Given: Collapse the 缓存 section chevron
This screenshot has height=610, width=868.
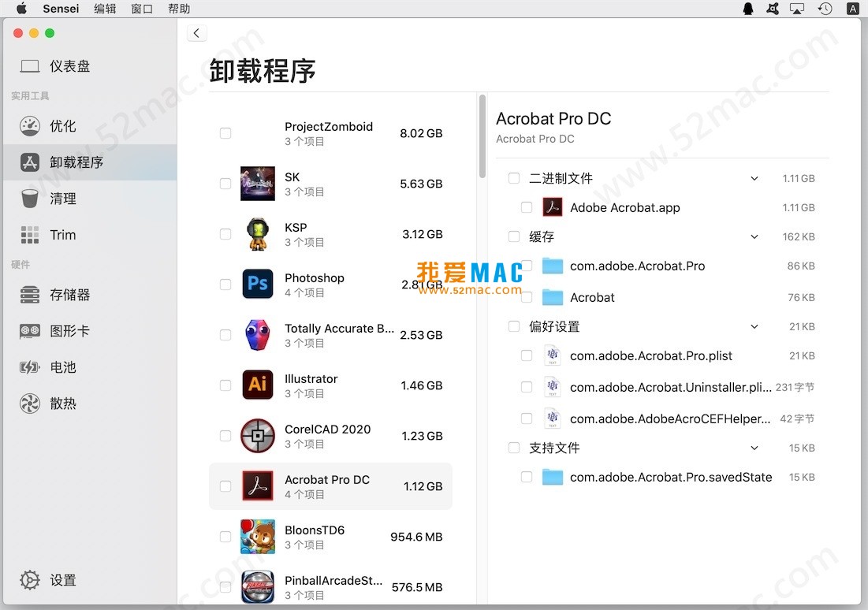Looking at the screenshot, I should [x=754, y=237].
